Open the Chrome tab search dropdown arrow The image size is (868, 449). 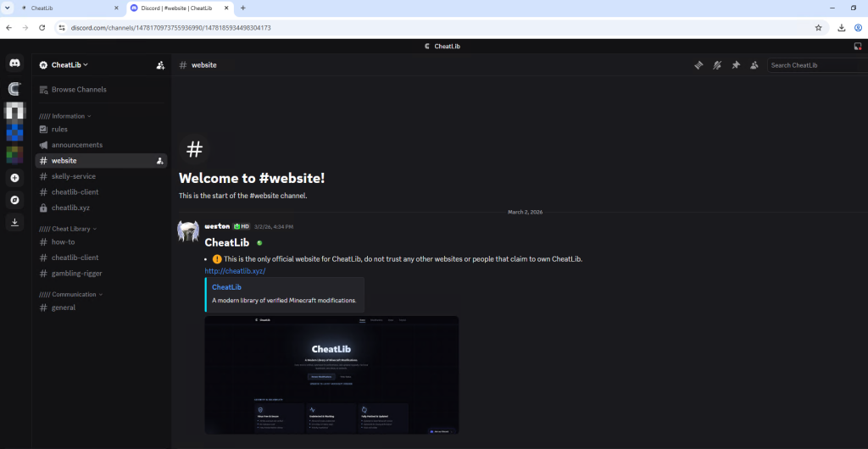point(7,8)
